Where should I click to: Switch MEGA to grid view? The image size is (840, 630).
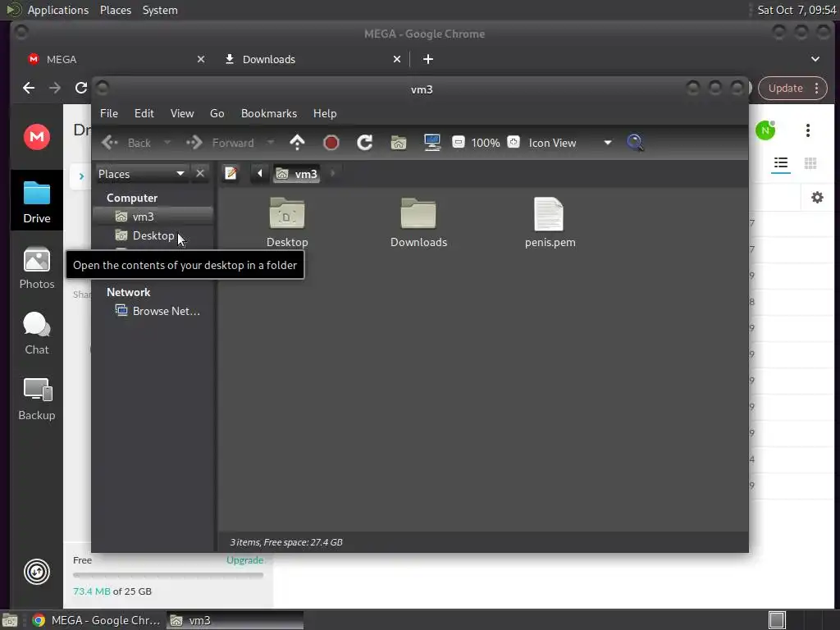pyautogui.click(x=810, y=163)
